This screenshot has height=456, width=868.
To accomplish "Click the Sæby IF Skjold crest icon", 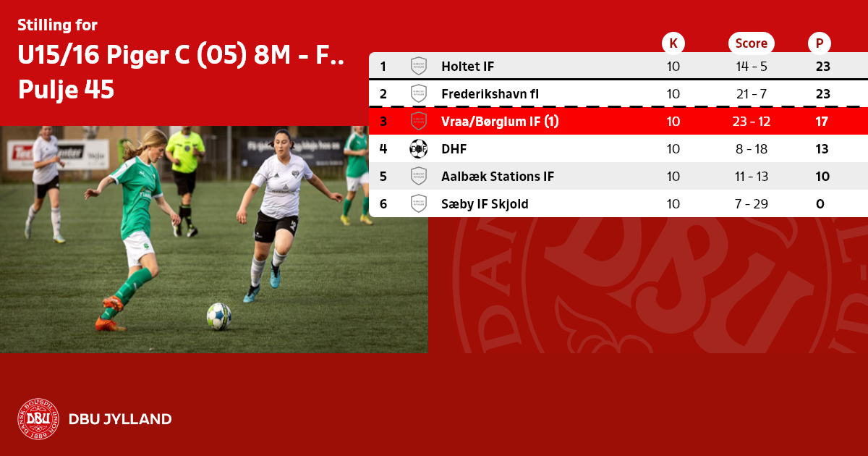I will point(418,204).
